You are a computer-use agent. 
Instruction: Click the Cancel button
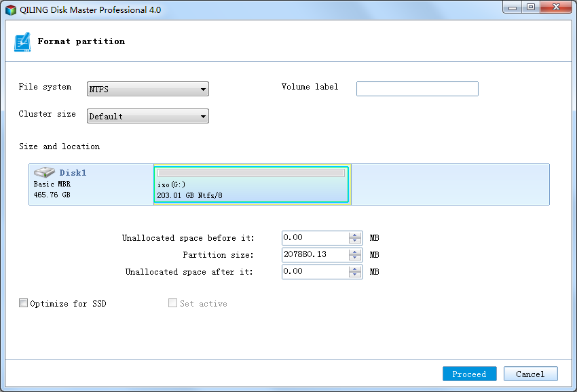pos(531,374)
